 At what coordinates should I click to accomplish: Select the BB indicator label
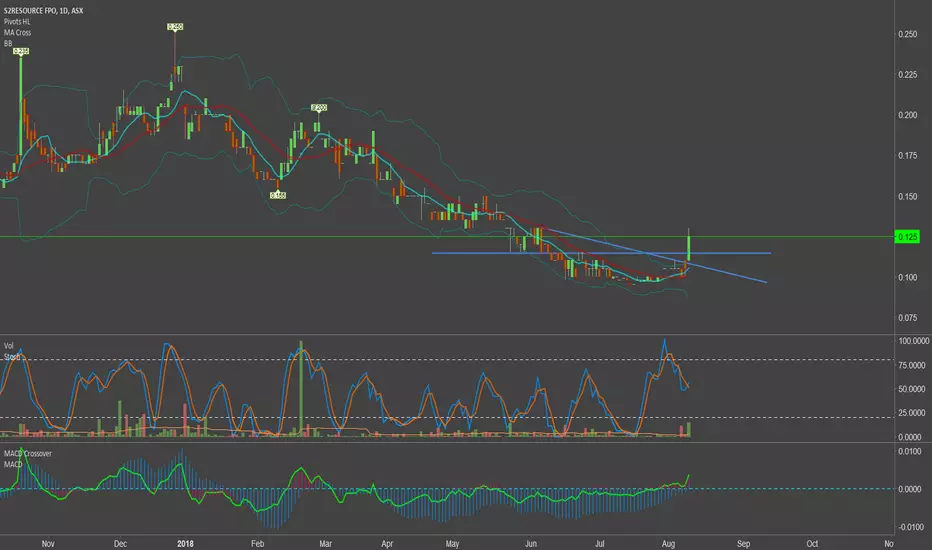(x=8, y=43)
